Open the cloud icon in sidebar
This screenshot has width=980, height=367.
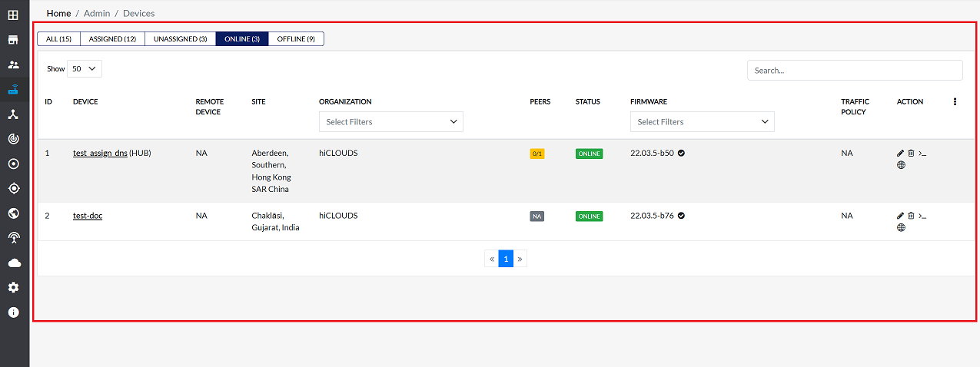[x=13, y=263]
